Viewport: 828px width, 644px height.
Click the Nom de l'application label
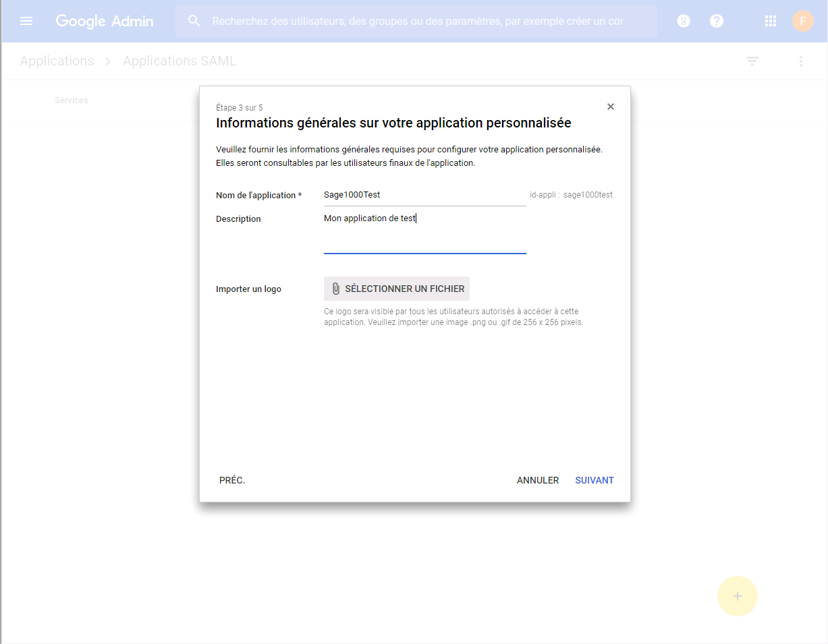pos(259,196)
